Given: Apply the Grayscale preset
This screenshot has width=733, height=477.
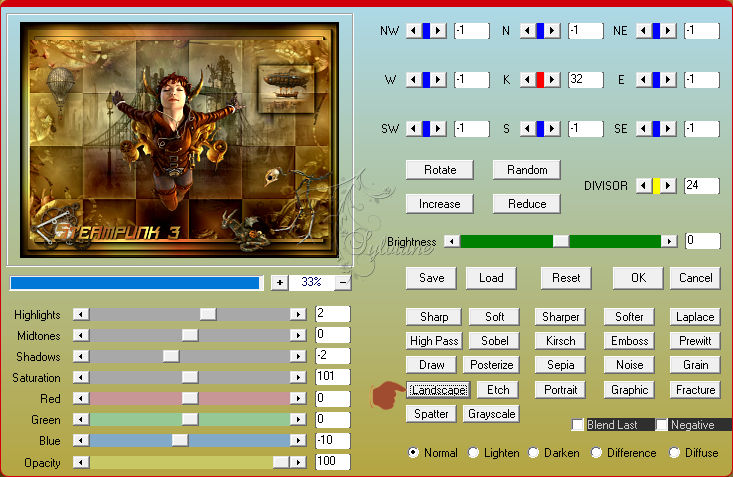Looking at the screenshot, I should point(491,414).
